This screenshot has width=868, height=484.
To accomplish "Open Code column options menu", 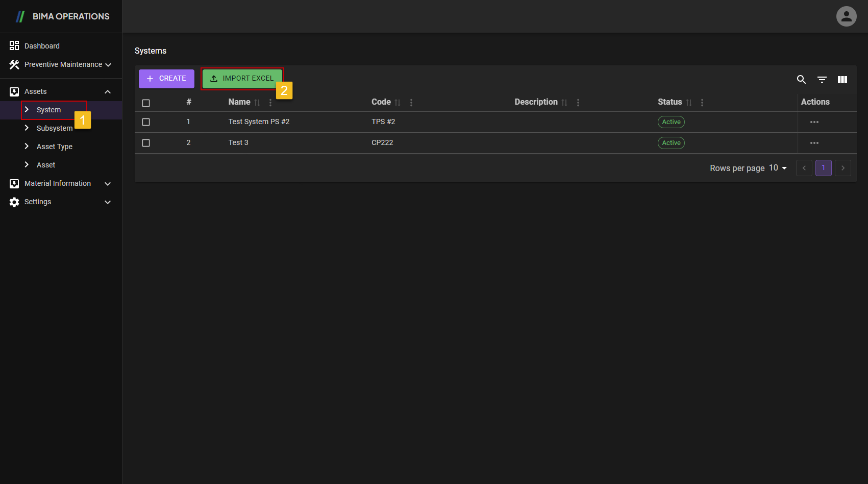I will [x=411, y=103].
